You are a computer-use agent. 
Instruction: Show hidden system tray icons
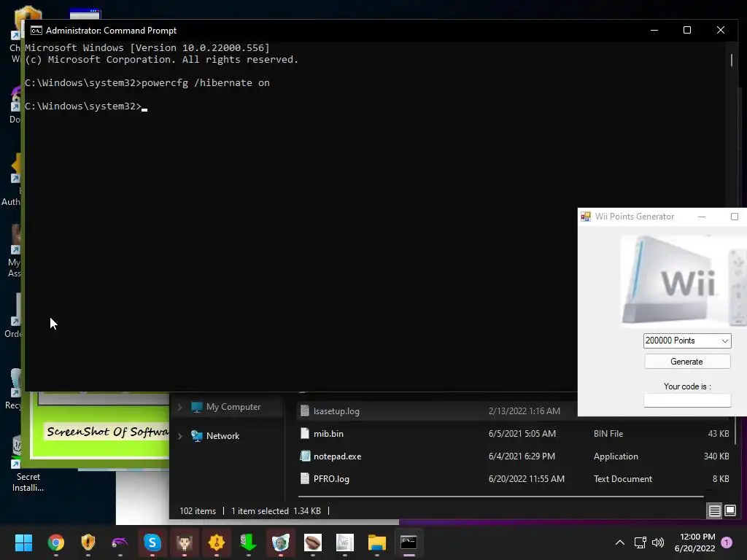tap(620, 542)
